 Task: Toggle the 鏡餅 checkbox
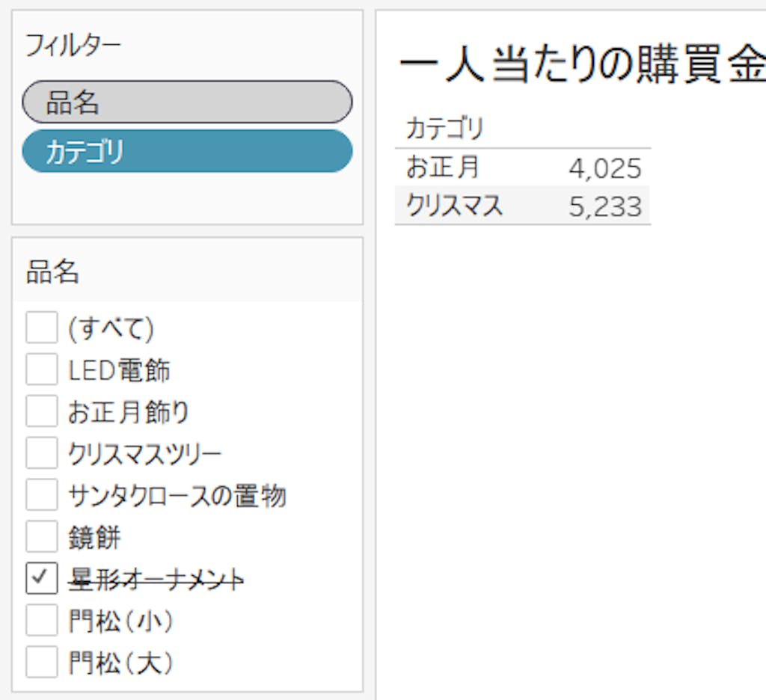pyautogui.click(x=41, y=537)
